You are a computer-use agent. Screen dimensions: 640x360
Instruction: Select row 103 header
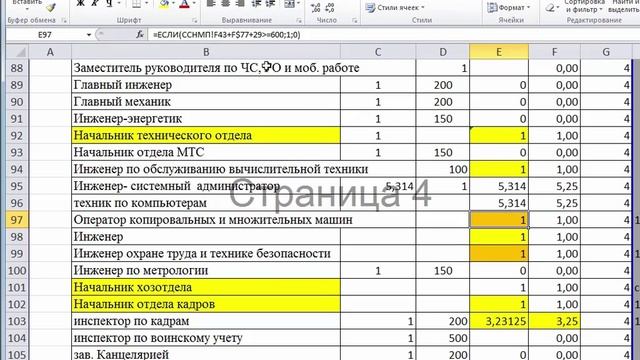17,321
